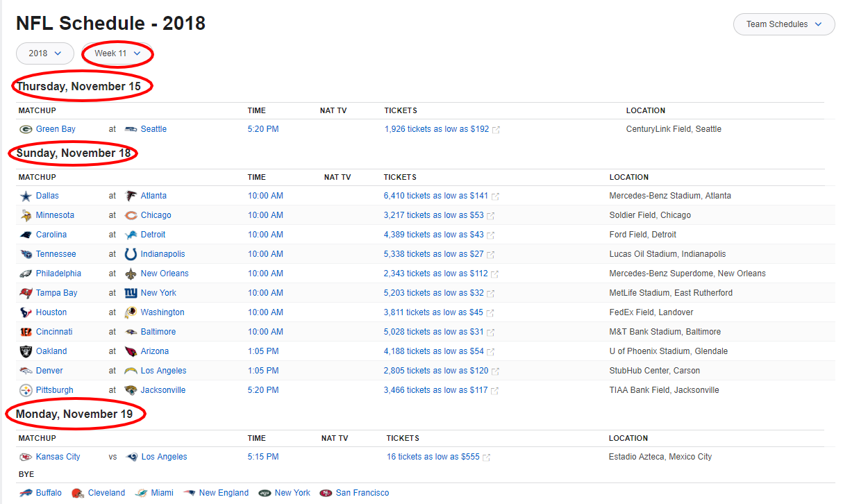The height and width of the screenshot is (504, 843).
Task: Open 4,188 tickets as low as $54
Action: (x=434, y=351)
